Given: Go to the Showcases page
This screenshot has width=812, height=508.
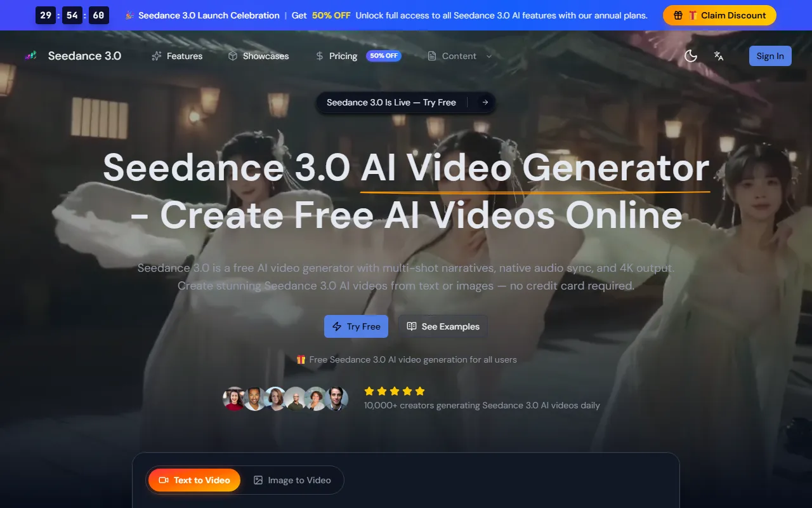Looking at the screenshot, I should [258, 56].
